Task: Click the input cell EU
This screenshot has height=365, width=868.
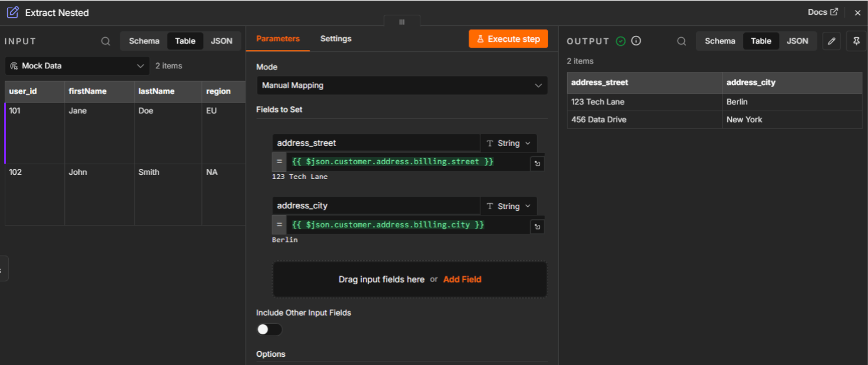Action: point(224,134)
